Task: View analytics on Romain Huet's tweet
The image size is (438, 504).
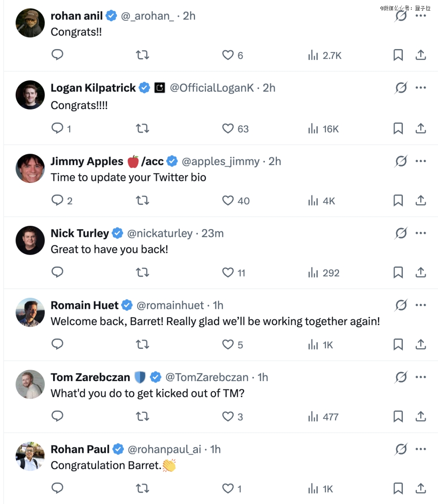Action: coord(320,345)
